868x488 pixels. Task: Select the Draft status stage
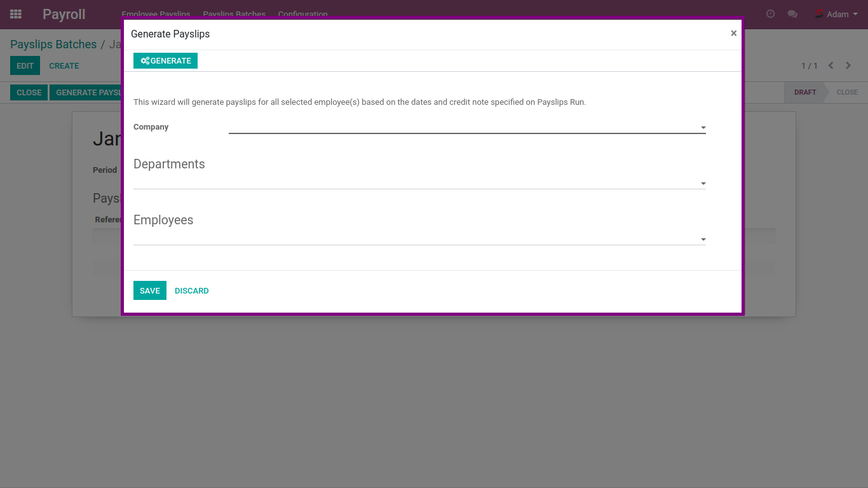tap(804, 93)
